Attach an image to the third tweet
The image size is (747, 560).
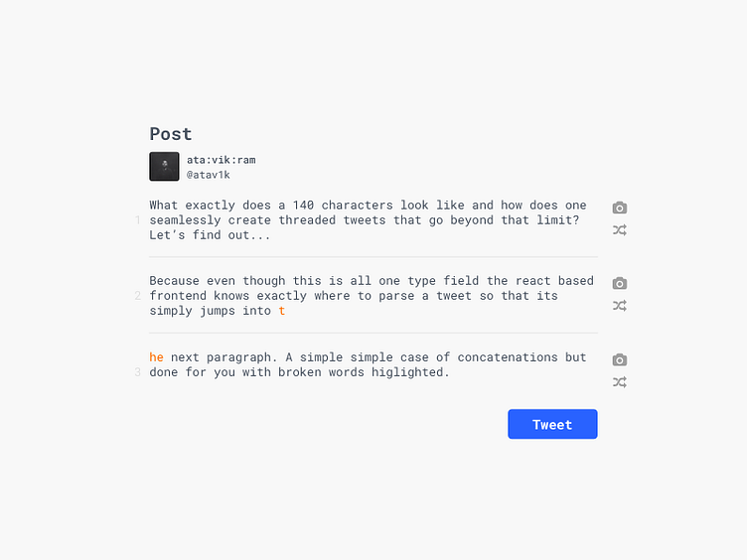[620, 360]
